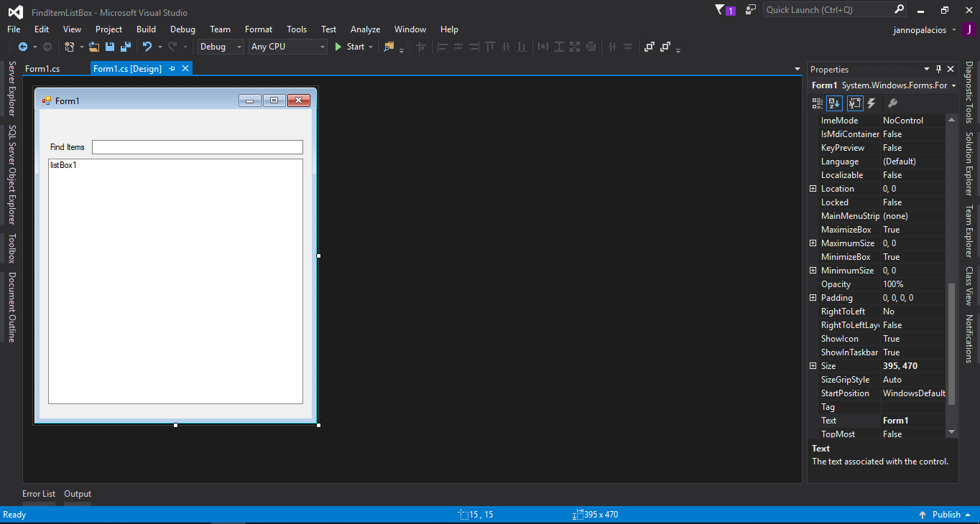Switch to the Form1.cs code tab

[x=42, y=69]
